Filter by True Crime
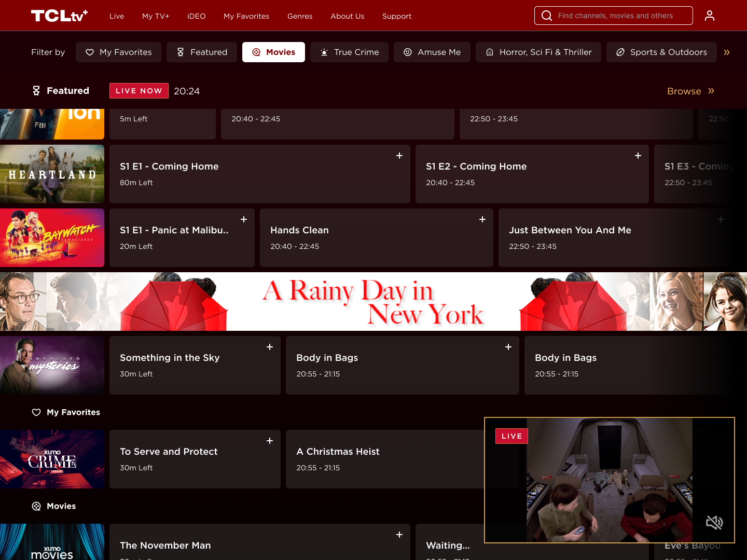Viewport: 747px width, 560px height. pyautogui.click(x=349, y=52)
